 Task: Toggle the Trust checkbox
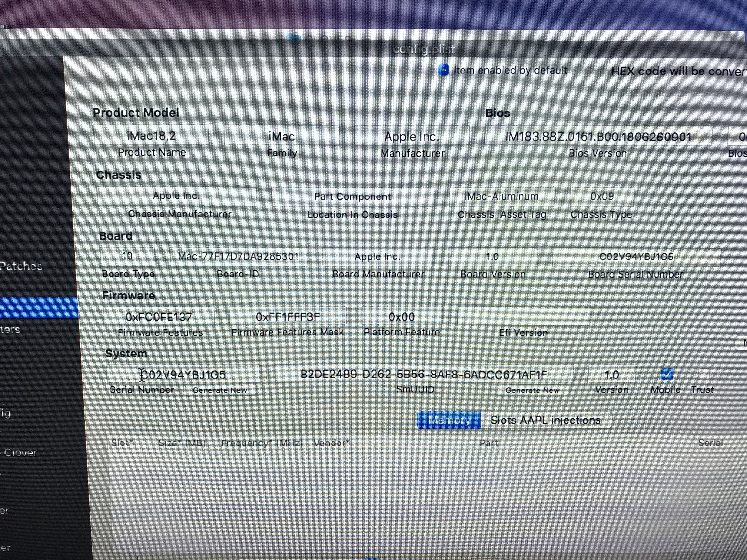[703, 374]
